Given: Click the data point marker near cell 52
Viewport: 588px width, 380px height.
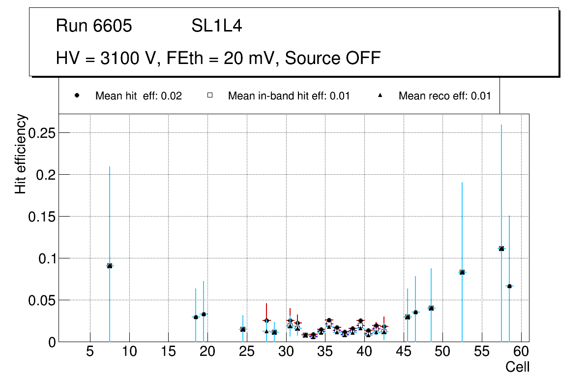Looking at the screenshot, I should coord(462,272).
